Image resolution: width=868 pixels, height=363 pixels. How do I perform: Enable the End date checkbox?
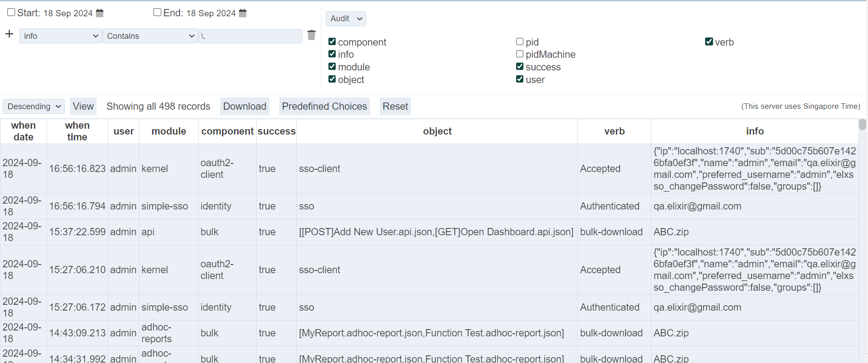[x=157, y=12]
